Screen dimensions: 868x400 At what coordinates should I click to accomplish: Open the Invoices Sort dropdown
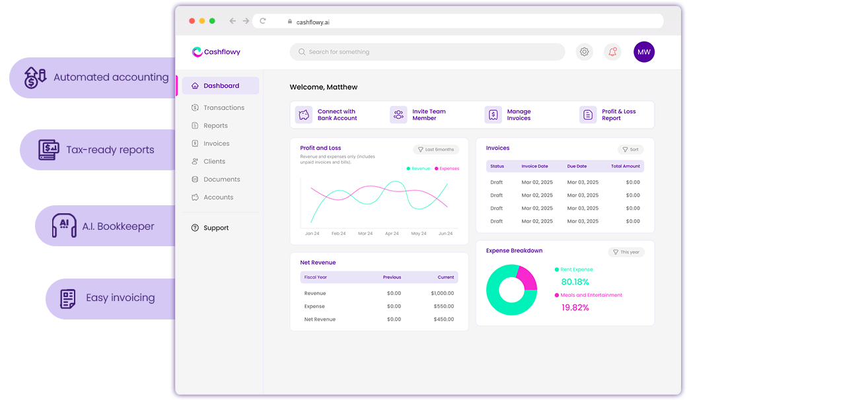point(630,150)
